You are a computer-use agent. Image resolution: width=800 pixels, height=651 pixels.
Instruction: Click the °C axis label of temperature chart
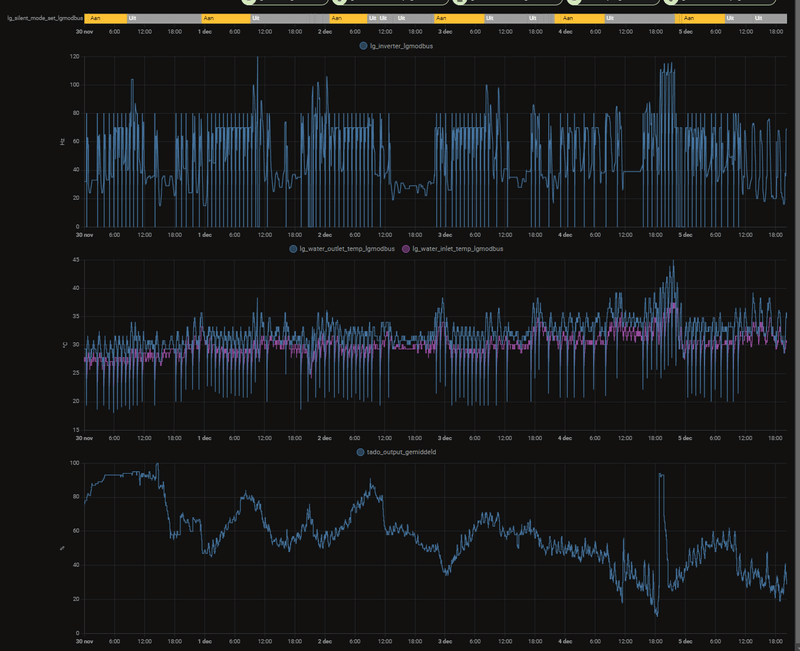point(64,345)
